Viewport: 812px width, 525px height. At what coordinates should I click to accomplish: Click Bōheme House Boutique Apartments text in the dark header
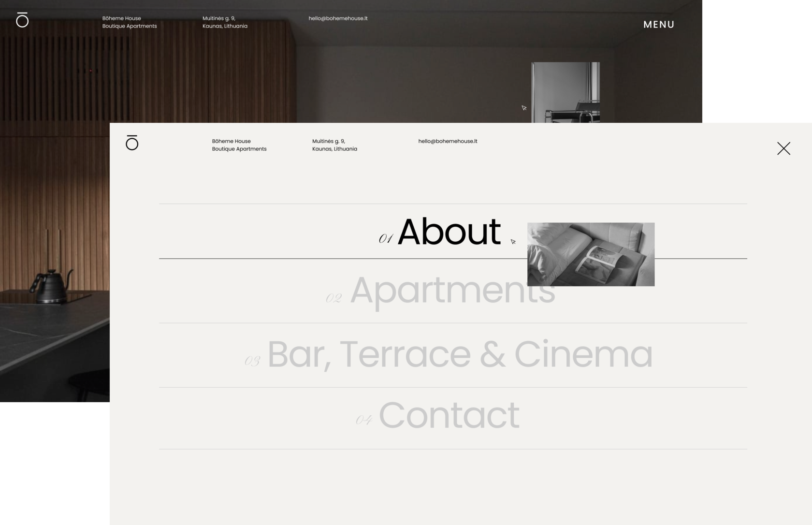coord(130,22)
